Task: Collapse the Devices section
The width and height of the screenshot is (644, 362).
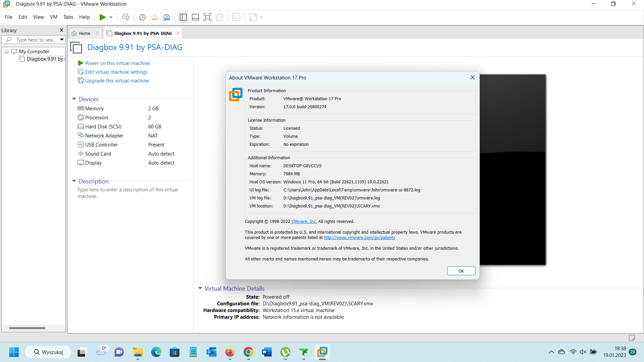Action: pyautogui.click(x=74, y=99)
